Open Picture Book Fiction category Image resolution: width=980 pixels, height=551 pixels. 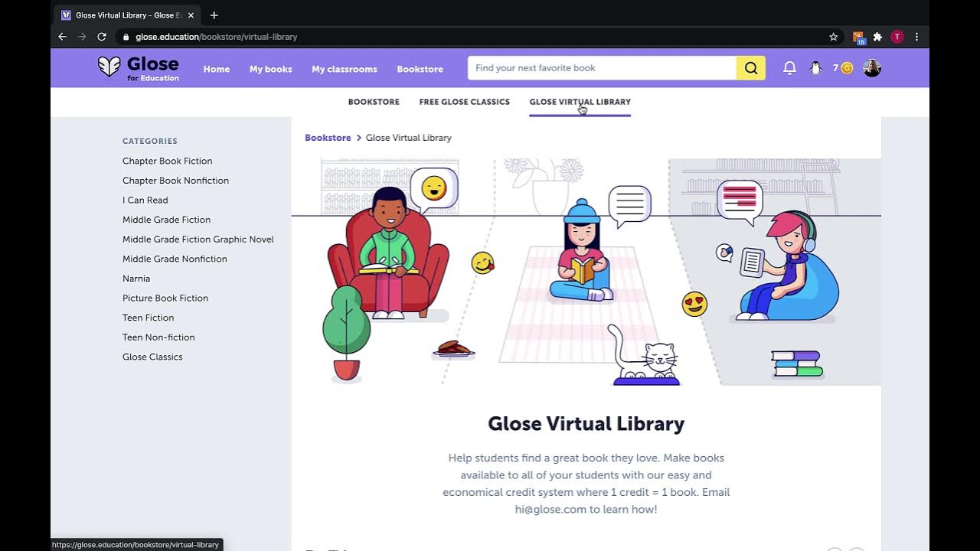(x=165, y=298)
